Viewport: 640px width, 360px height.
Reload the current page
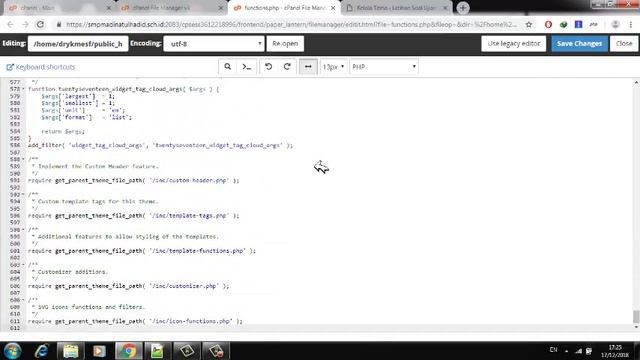40,25
